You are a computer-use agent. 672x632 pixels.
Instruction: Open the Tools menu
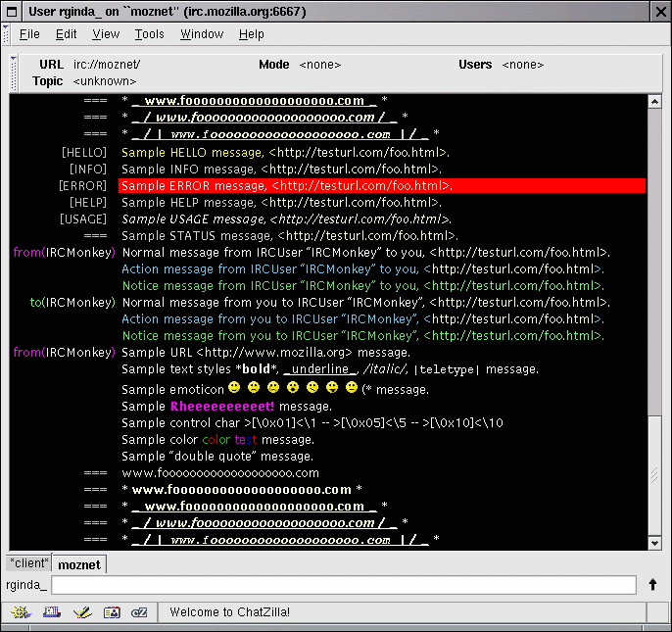[149, 34]
